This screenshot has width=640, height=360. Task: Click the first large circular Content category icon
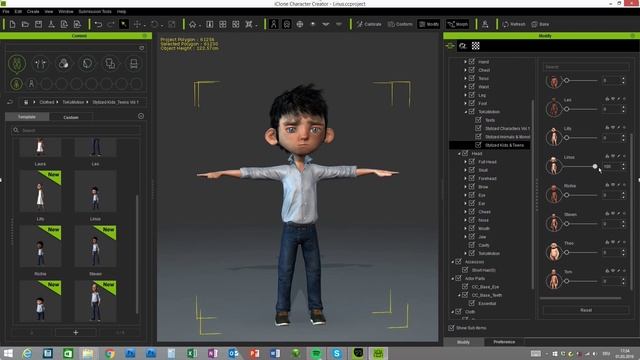17,63
